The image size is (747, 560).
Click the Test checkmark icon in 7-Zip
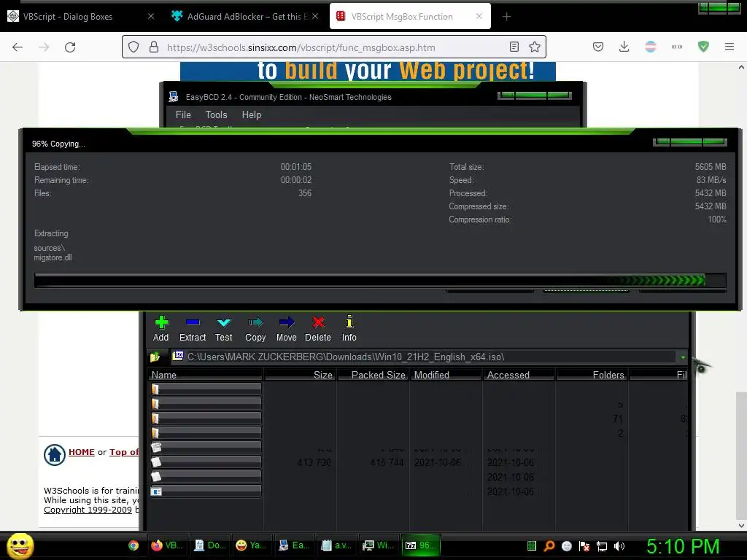[x=223, y=323]
